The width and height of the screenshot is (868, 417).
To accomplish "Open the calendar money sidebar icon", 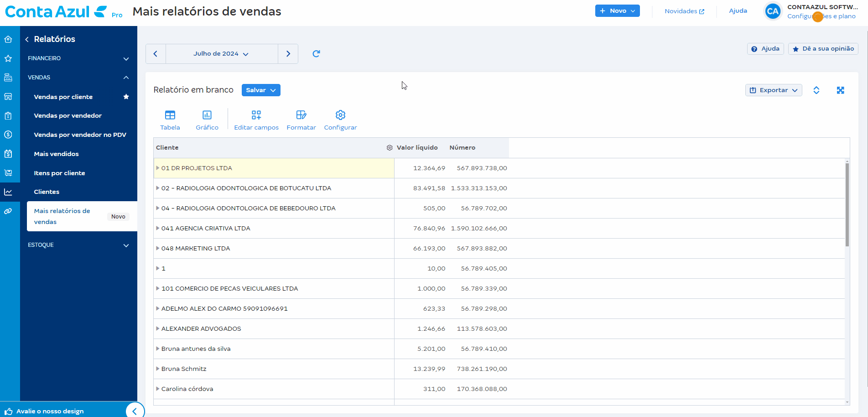I will point(8,154).
